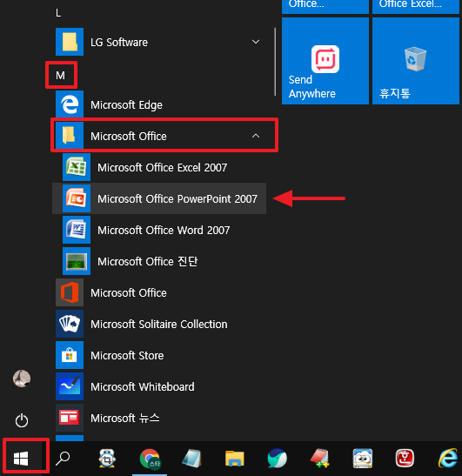This screenshot has height=476, width=462.
Task: Open taskbar search magnifier
Action: 63,458
